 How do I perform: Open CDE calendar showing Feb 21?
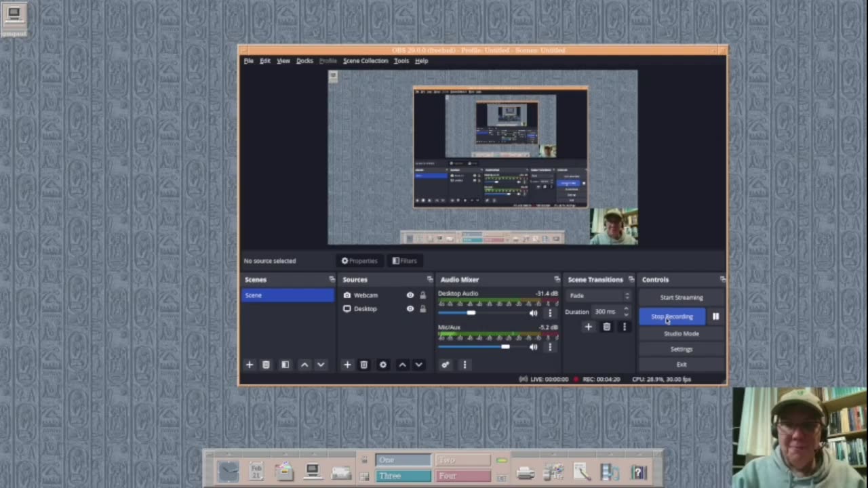coord(256,470)
